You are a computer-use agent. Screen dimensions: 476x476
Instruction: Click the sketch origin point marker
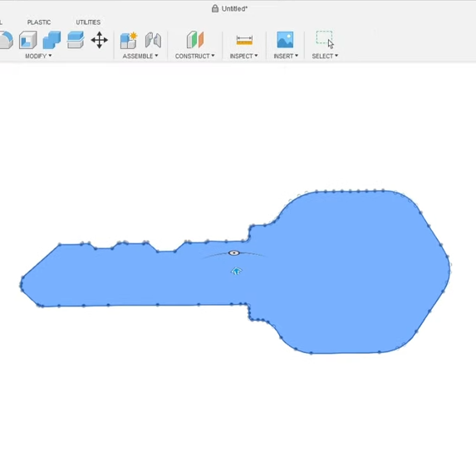click(x=233, y=253)
